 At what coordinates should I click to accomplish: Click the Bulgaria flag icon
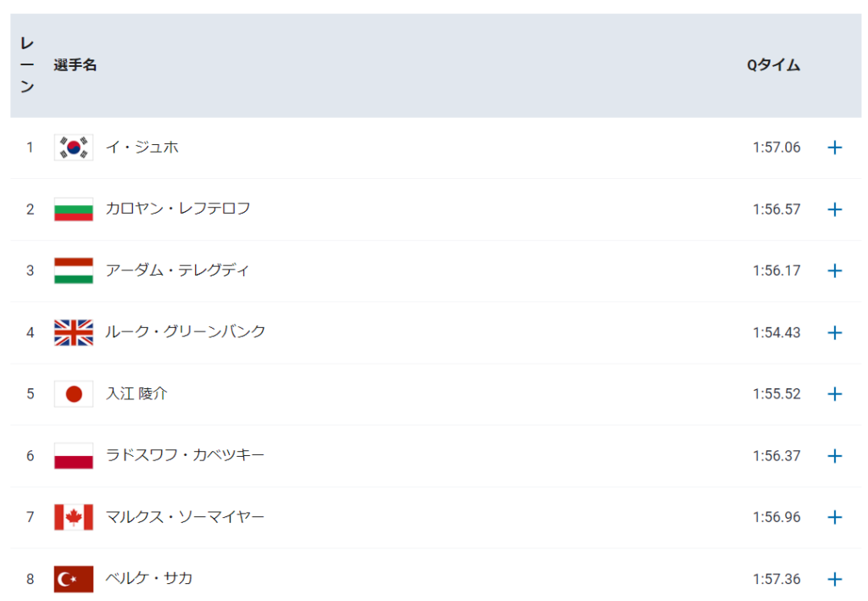74,209
